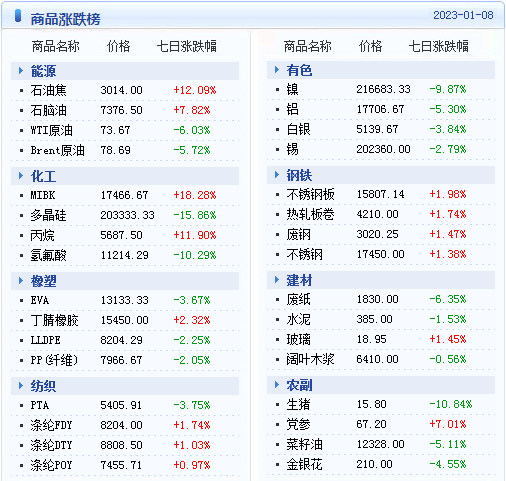Open the 阔叶木浆 commodity

coord(310,359)
